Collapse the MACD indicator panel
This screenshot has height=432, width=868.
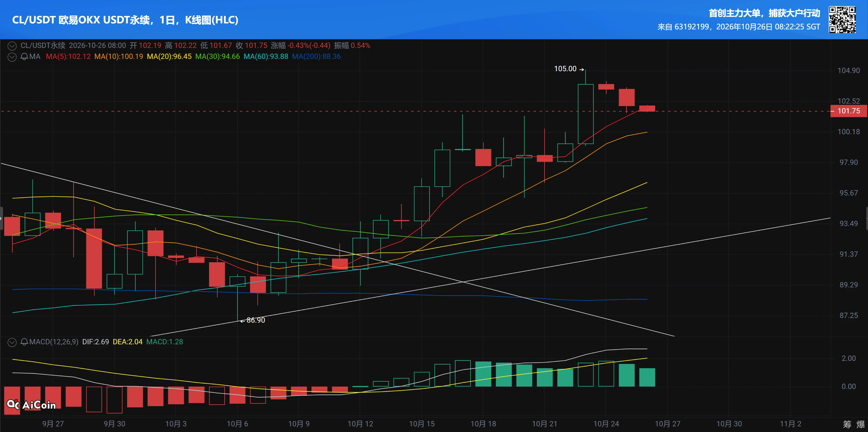(12, 342)
